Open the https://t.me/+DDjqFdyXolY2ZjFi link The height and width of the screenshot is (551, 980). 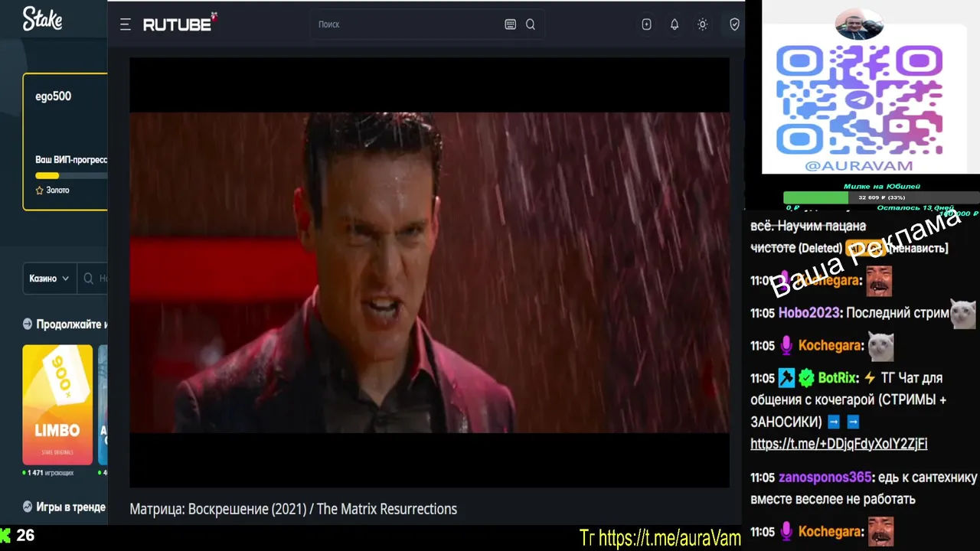[838, 444]
